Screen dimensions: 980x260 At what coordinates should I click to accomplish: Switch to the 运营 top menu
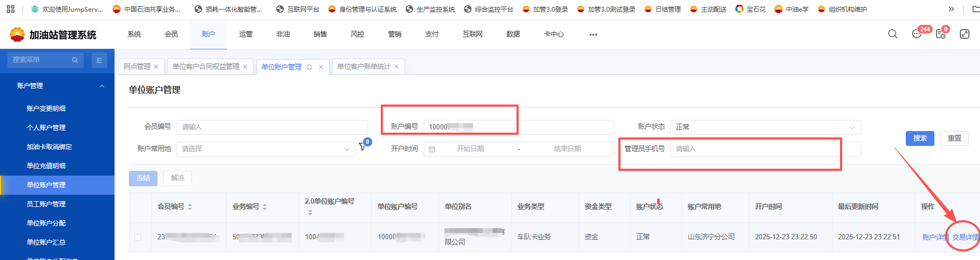246,34
